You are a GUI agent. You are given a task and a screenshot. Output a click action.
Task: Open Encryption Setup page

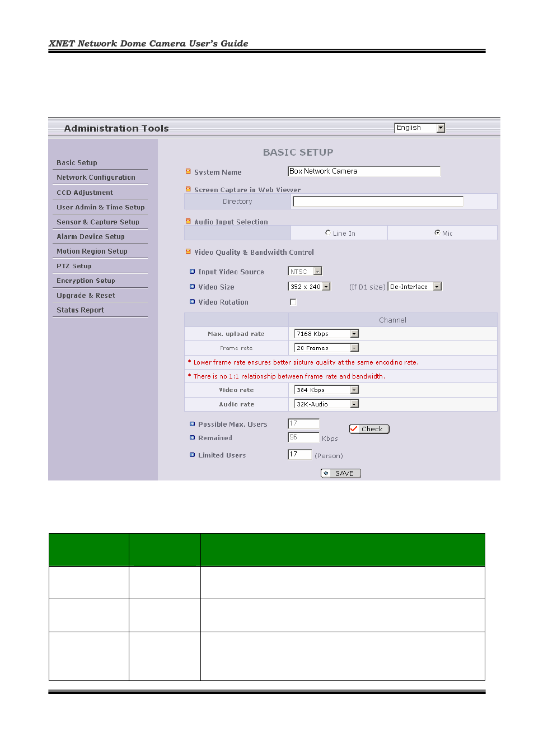point(86,281)
